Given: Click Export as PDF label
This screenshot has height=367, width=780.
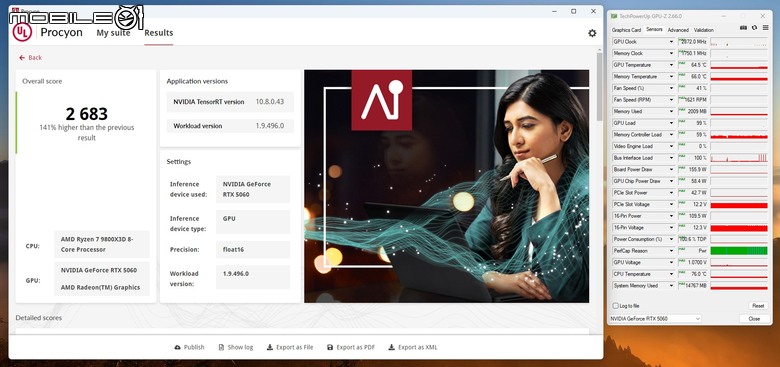Looking at the screenshot, I should (x=356, y=347).
